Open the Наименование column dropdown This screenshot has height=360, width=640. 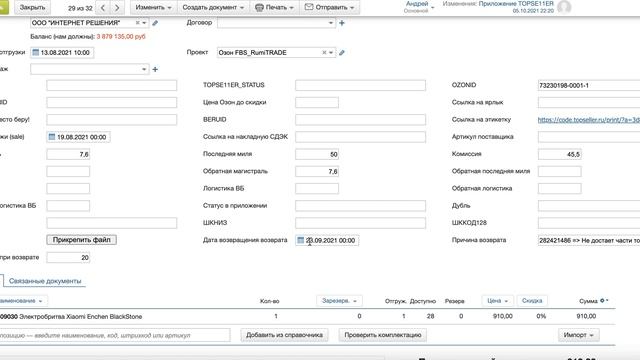click(x=23, y=301)
